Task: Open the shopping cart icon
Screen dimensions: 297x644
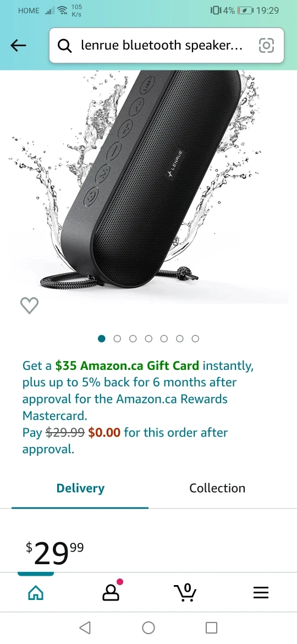Action: coord(185,592)
